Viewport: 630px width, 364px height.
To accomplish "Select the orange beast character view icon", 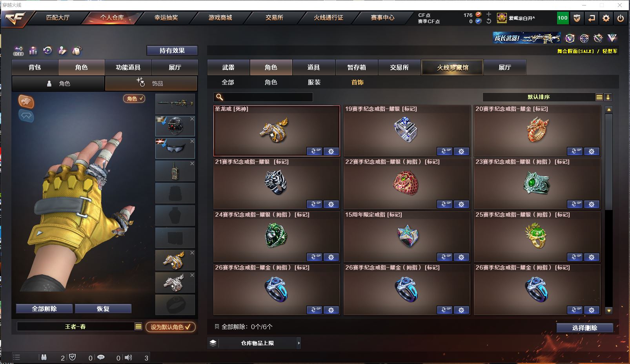I will click(x=26, y=101).
